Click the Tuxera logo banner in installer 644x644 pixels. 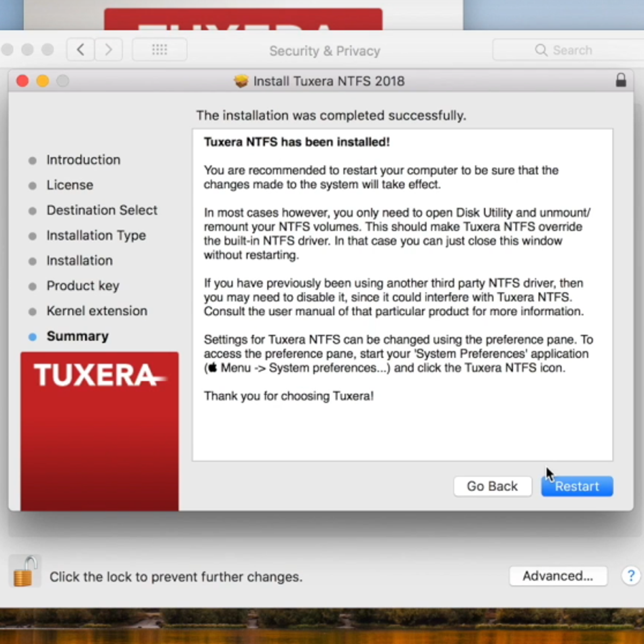[x=99, y=431]
